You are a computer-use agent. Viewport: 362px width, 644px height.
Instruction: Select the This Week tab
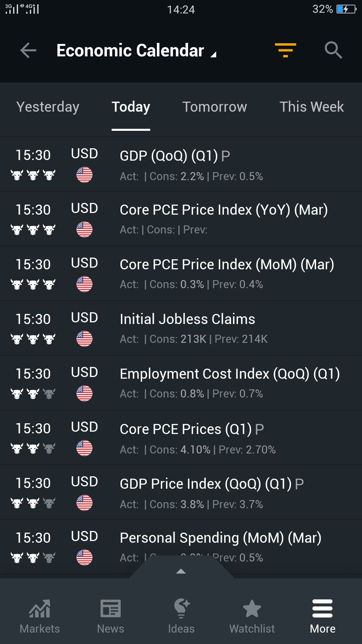pyautogui.click(x=311, y=107)
